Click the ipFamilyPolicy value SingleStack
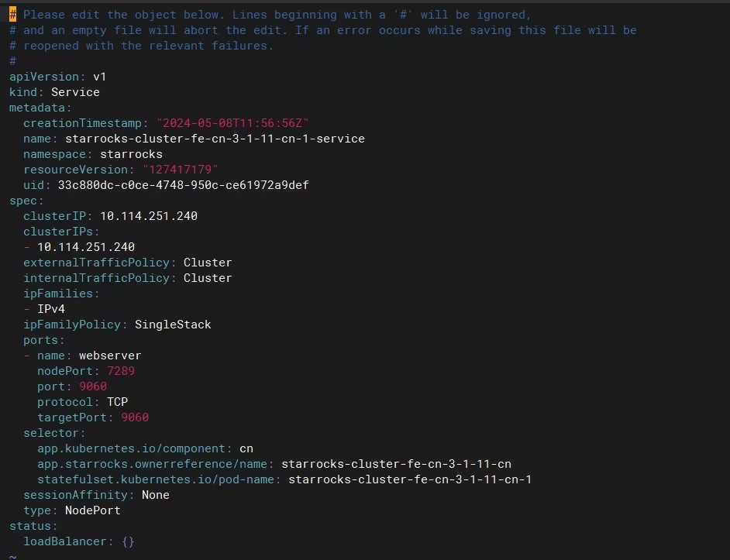This screenshot has width=730, height=560. tap(173, 325)
